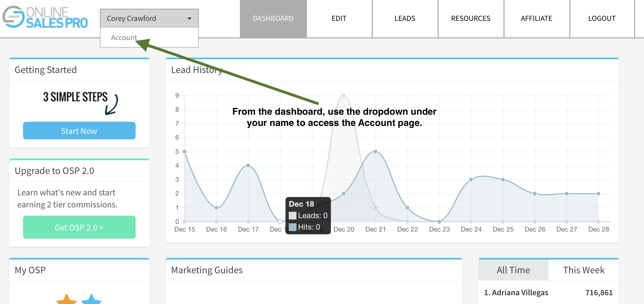Click the Dec 25 hits data point at 3
This screenshot has width=644, height=304.
coord(503,179)
